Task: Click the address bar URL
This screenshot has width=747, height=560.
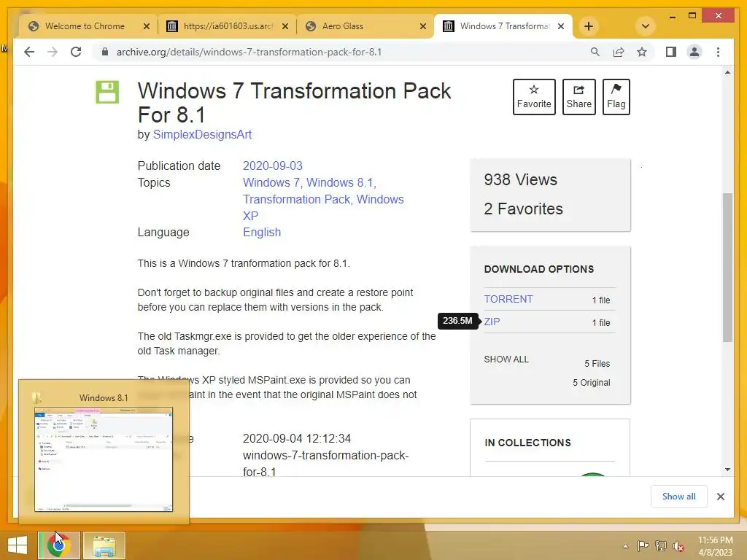Action: [x=249, y=52]
